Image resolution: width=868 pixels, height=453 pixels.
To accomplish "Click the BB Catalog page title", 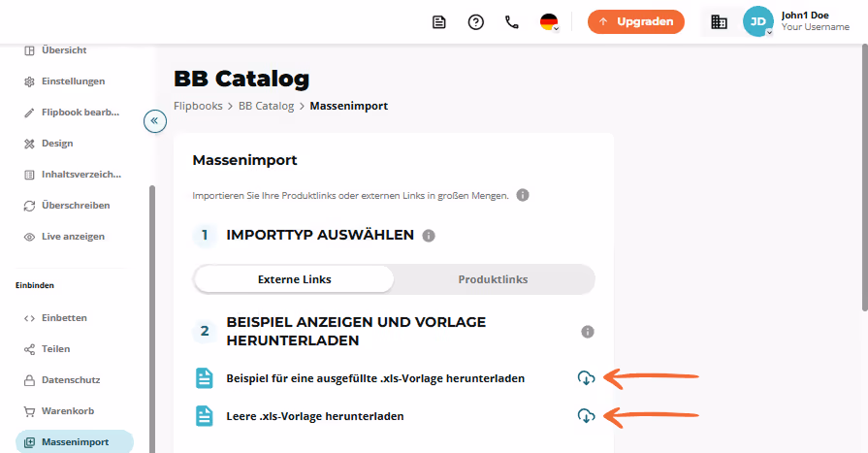I will [x=241, y=79].
